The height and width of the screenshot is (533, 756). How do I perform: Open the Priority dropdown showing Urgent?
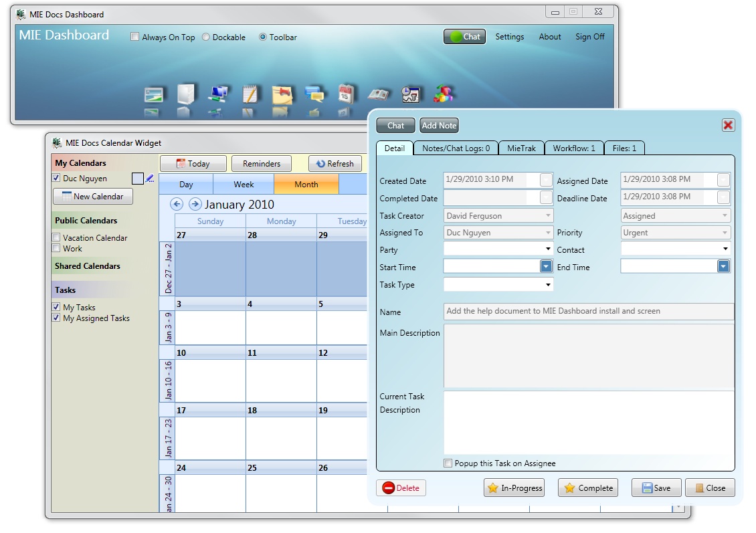[x=676, y=232]
